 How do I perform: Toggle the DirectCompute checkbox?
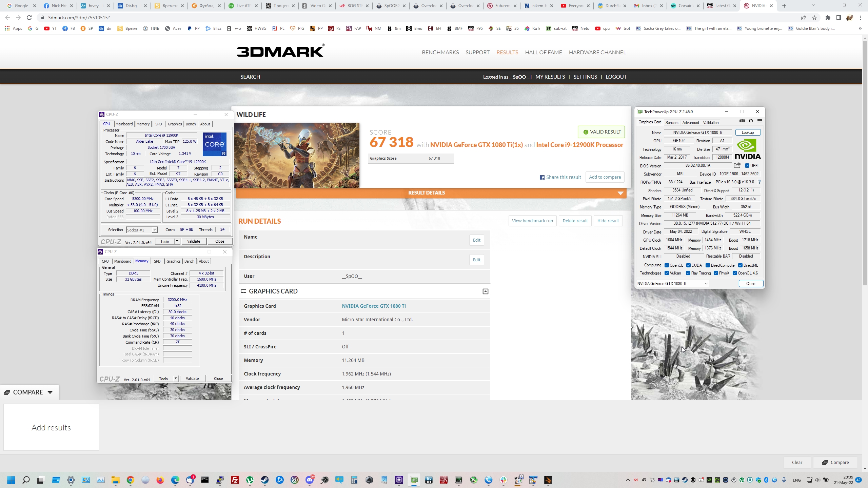[708, 265]
